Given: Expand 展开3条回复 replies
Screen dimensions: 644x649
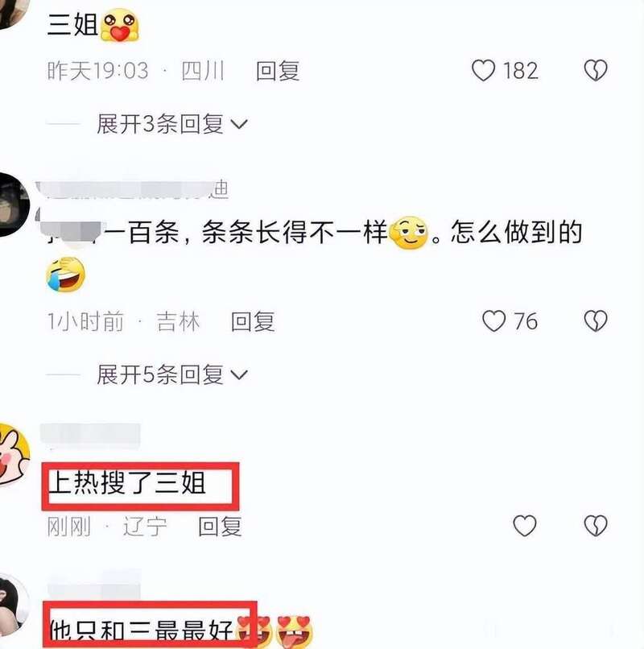Looking at the screenshot, I should pyautogui.click(x=171, y=124).
